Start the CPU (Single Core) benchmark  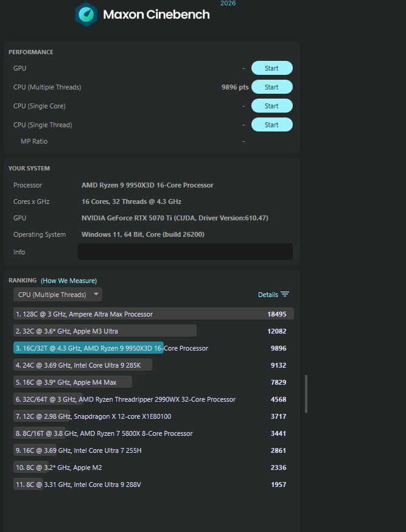coord(271,106)
